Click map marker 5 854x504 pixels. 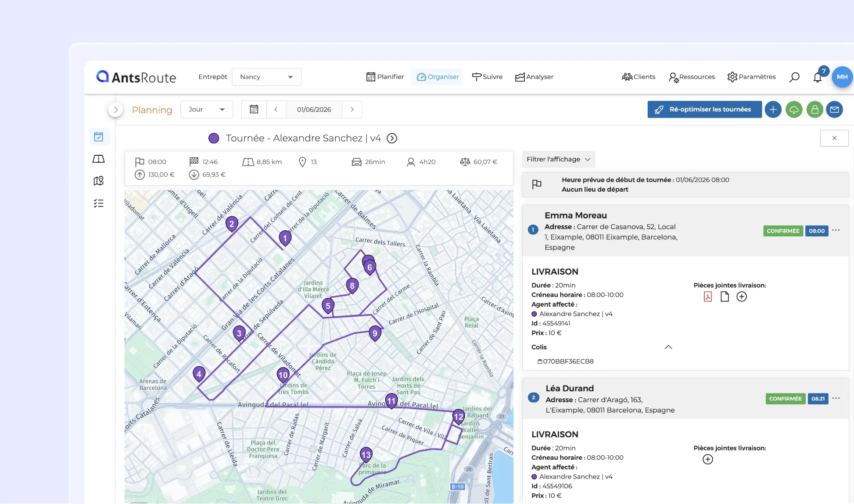coord(328,306)
